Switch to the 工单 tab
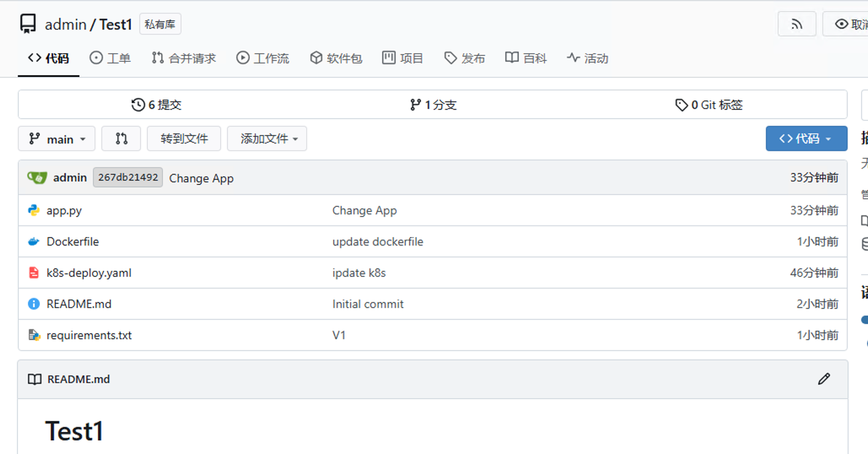868x454 pixels. (110, 58)
